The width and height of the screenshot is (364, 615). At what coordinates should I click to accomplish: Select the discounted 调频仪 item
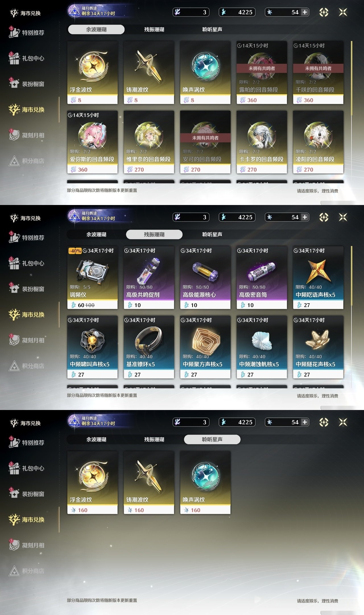tap(92, 278)
